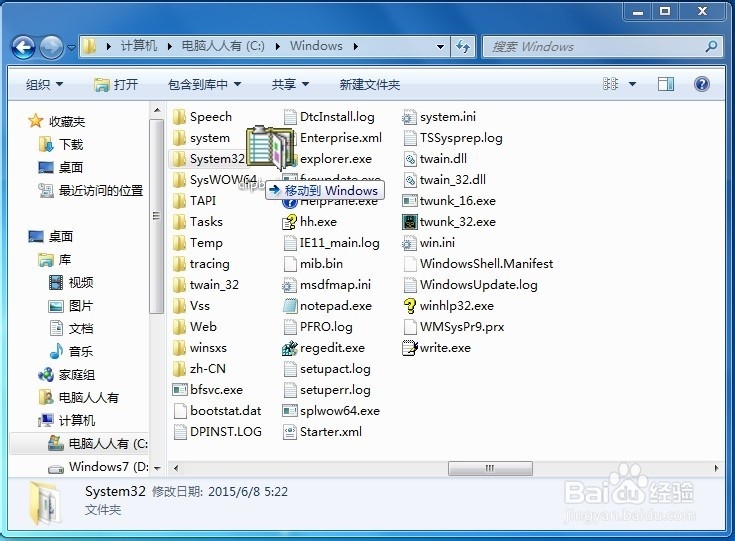Open the 视频 library
The image size is (735, 541).
click(x=71, y=282)
